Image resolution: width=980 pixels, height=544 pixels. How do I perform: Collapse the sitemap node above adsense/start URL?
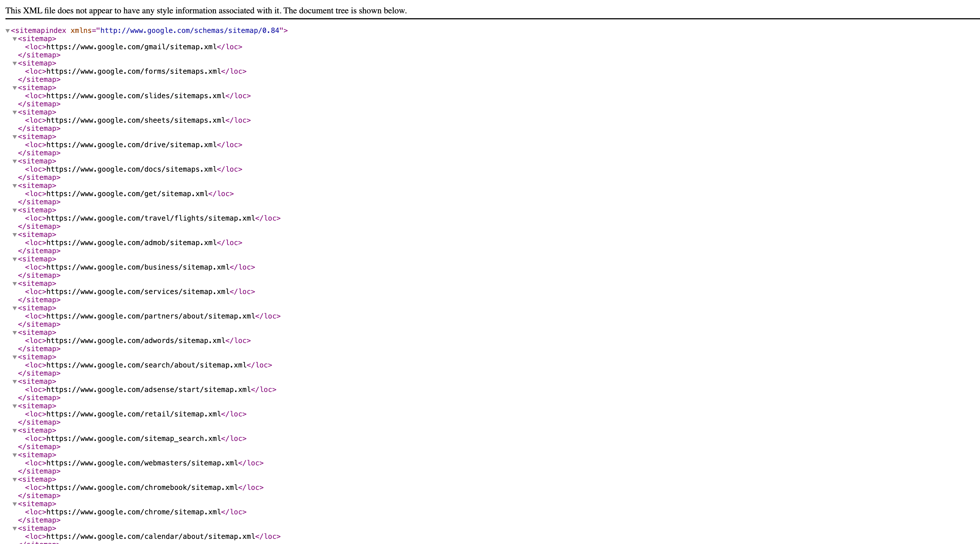pos(15,382)
